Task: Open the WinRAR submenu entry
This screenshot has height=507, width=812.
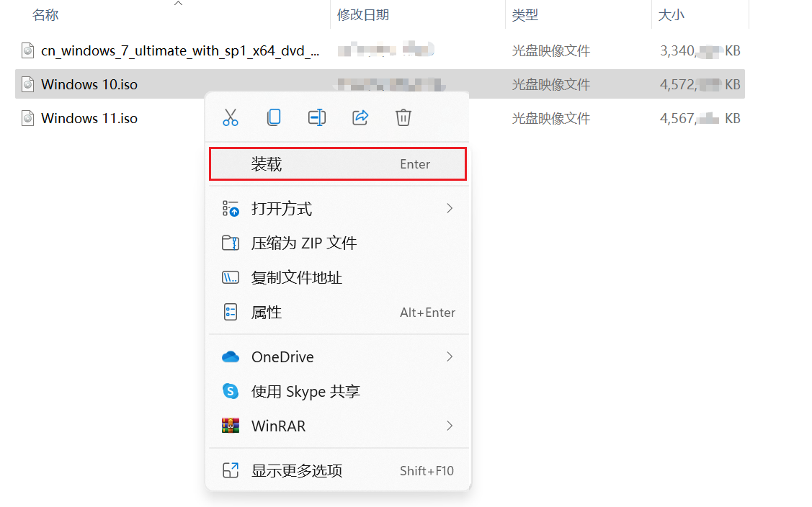Action: click(x=338, y=426)
